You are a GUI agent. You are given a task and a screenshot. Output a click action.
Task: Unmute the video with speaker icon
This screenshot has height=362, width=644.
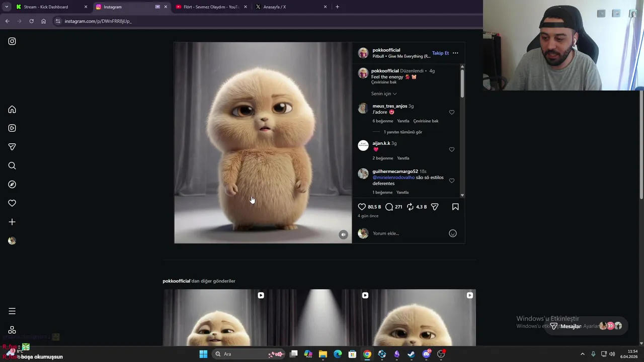pos(343,234)
